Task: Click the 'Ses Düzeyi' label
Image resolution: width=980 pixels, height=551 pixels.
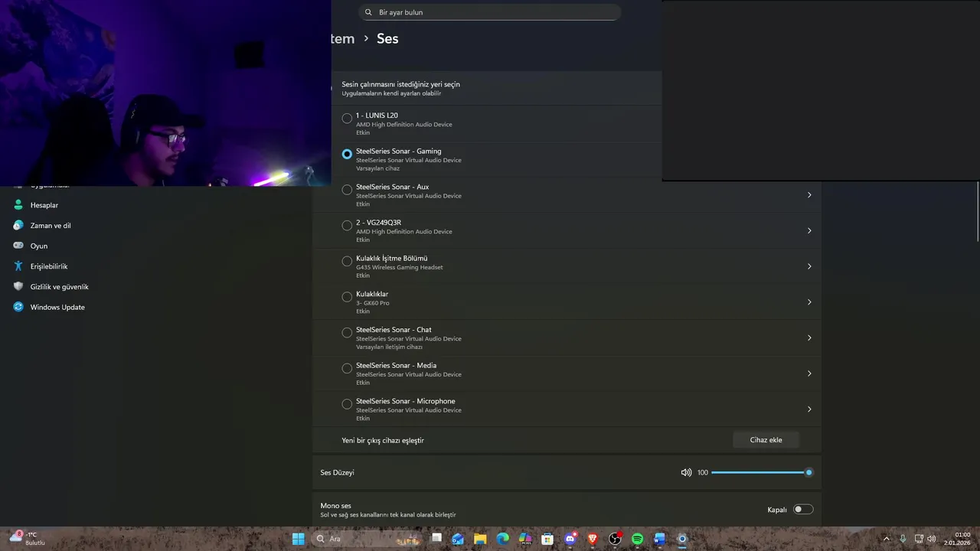Action: [337, 472]
